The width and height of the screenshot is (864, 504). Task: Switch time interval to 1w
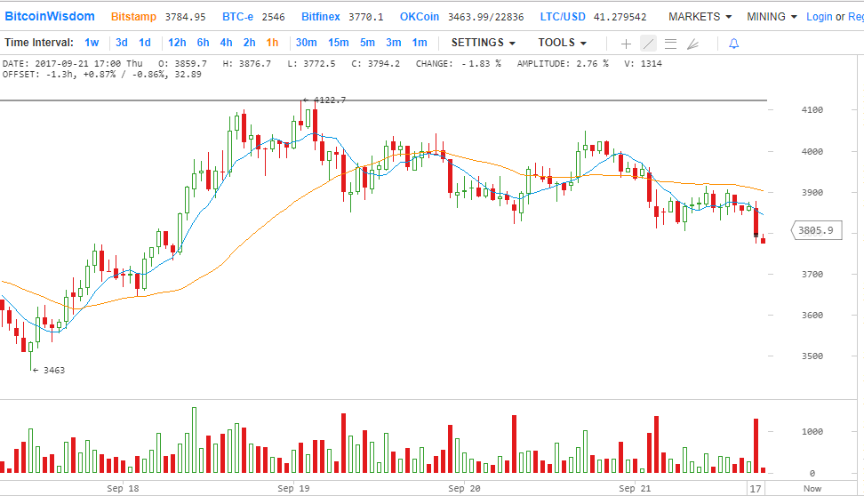tap(92, 43)
